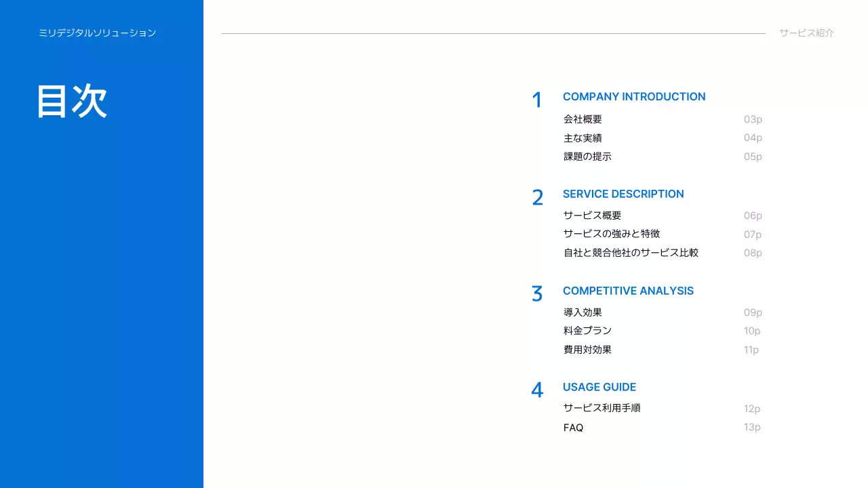Click the 目次 title heading
Image resolution: width=868 pixels, height=488 pixels.
click(72, 102)
